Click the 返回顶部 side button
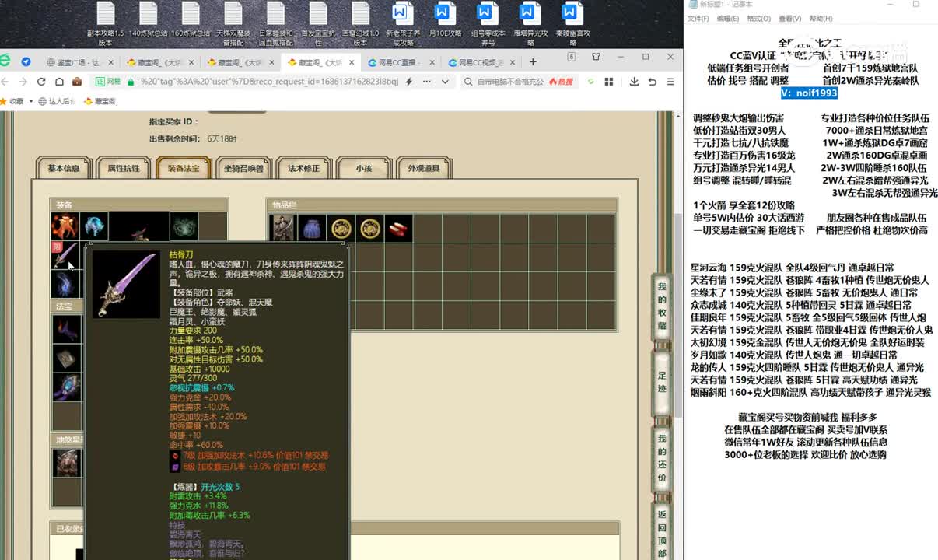This screenshot has width=938, height=560. coord(662,534)
